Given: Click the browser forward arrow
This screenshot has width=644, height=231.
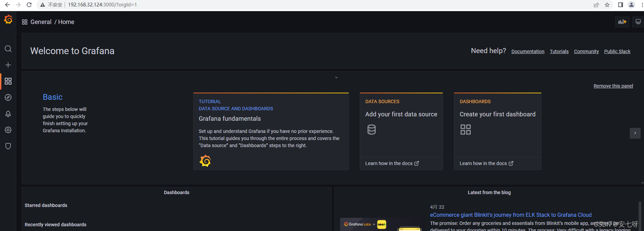Looking at the screenshot, I should [x=18, y=5].
